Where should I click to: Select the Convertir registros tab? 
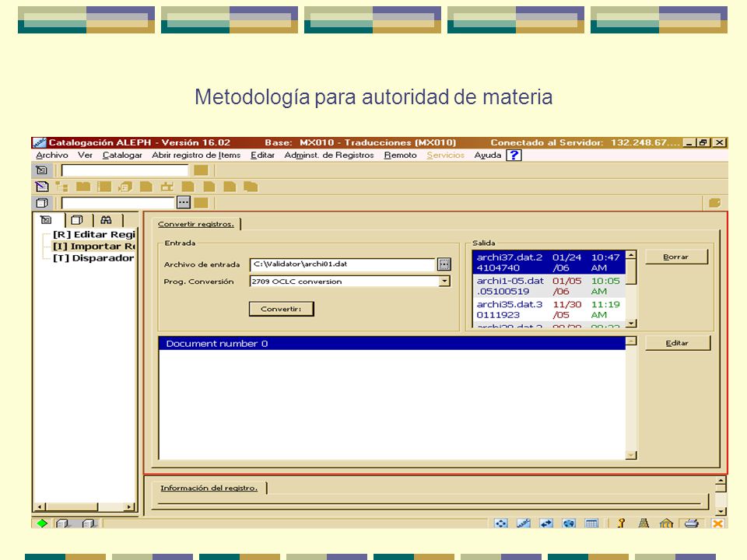pos(196,224)
